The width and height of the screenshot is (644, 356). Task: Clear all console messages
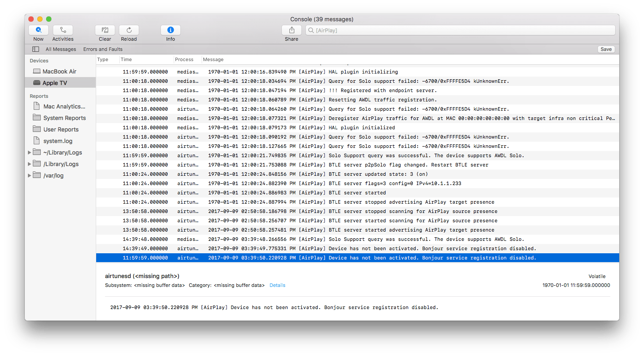(x=105, y=30)
